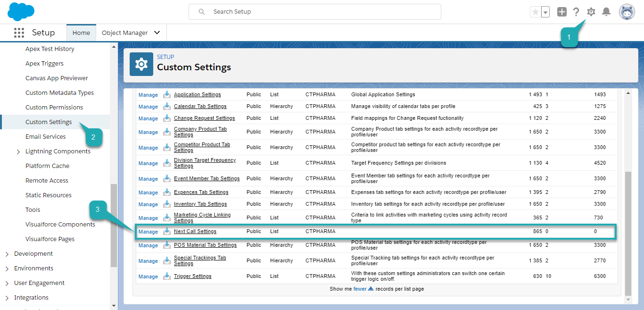644x310 pixels.
Task: Show fewer records per list page
Action: coord(360,289)
